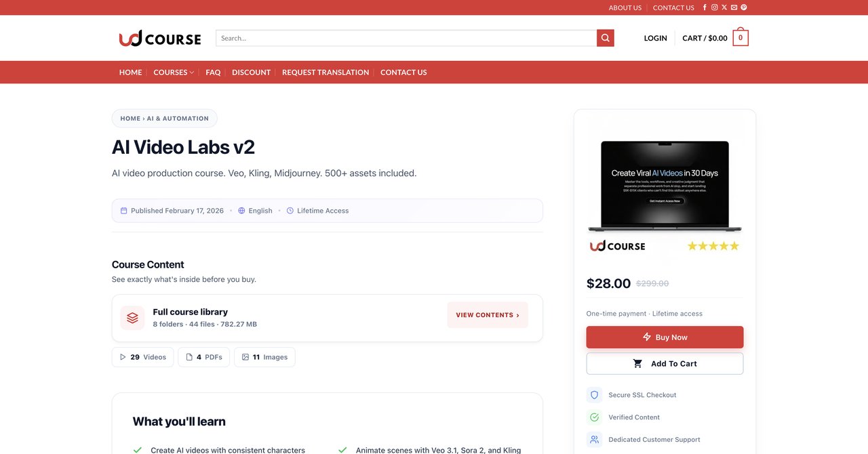Click the 29 Videos chip
The height and width of the screenshot is (454, 868).
(x=143, y=357)
